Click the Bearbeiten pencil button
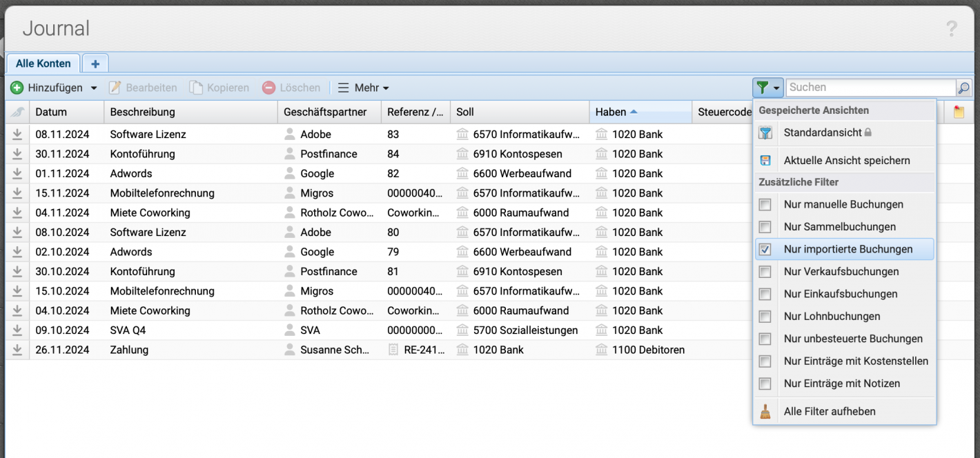This screenshot has height=458, width=980. tap(143, 88)
